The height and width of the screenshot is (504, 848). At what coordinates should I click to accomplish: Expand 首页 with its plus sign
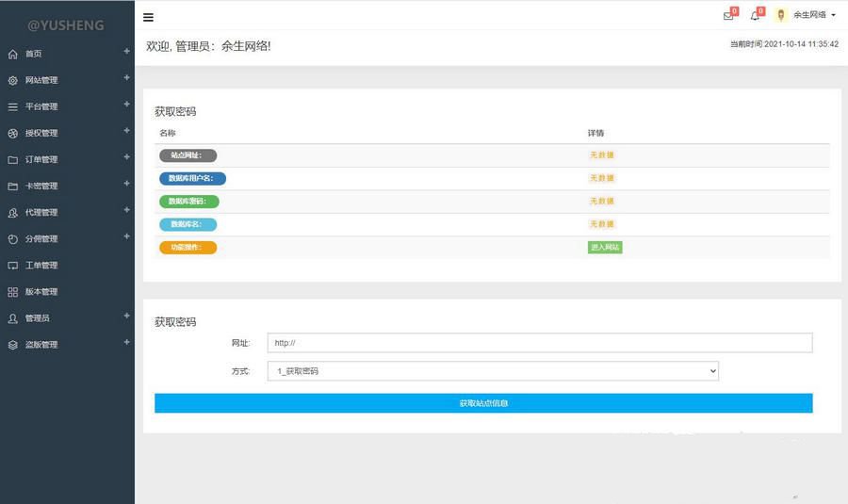coord(126,52)
